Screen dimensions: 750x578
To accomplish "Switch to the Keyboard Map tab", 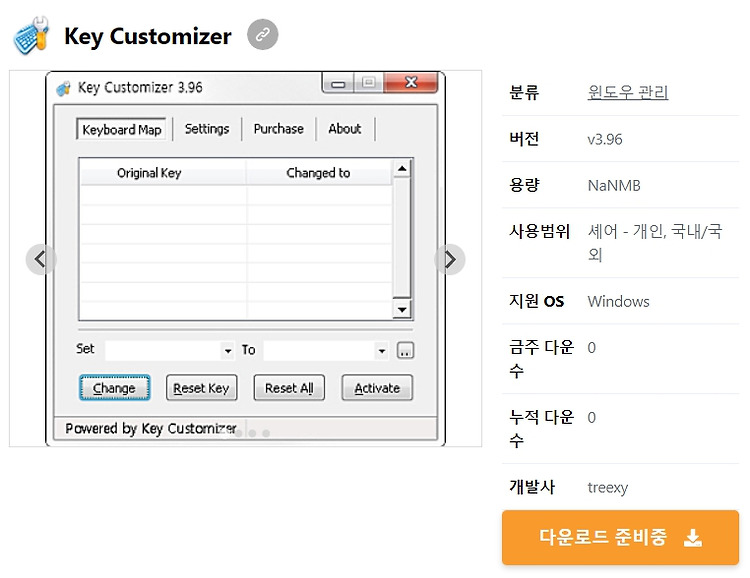I will (121, 130).
